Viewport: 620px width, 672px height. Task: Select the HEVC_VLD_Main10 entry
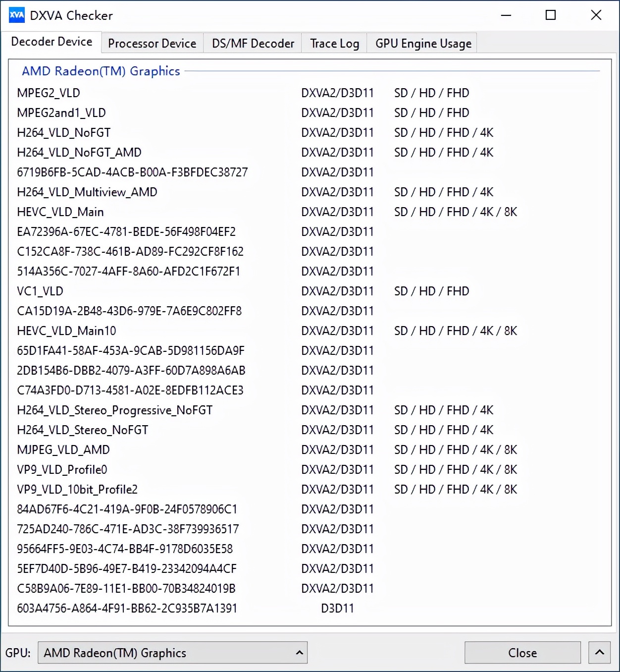click(x=66, y=331)
